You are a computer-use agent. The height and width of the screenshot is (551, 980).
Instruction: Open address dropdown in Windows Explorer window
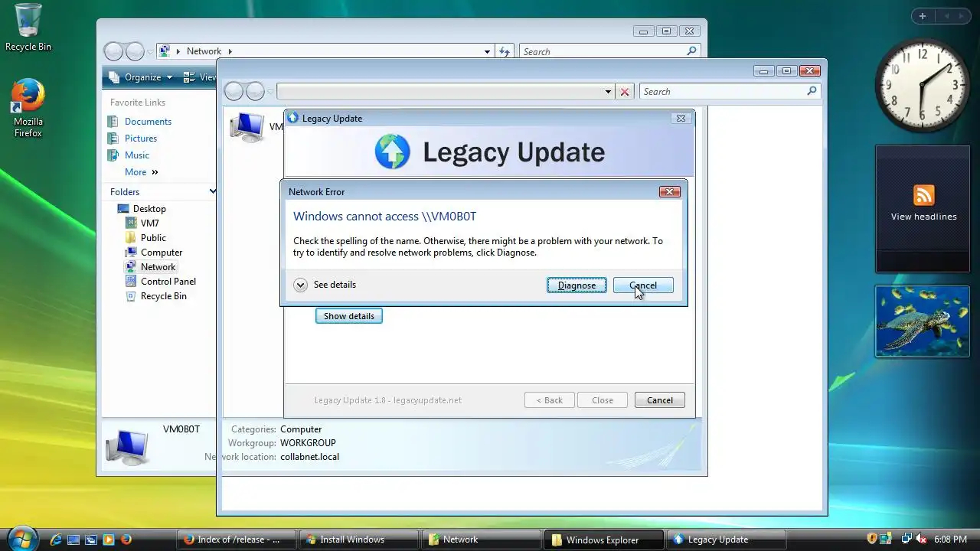[608, 92]
